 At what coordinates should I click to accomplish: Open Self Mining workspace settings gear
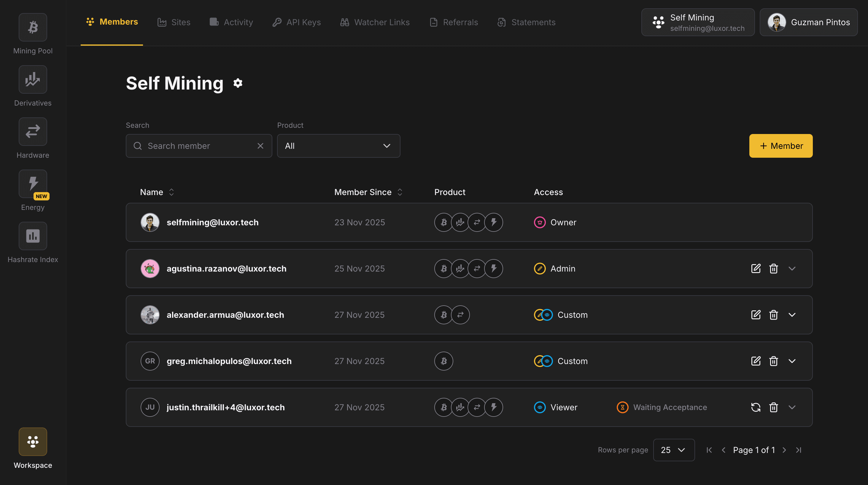click(238, 83)
